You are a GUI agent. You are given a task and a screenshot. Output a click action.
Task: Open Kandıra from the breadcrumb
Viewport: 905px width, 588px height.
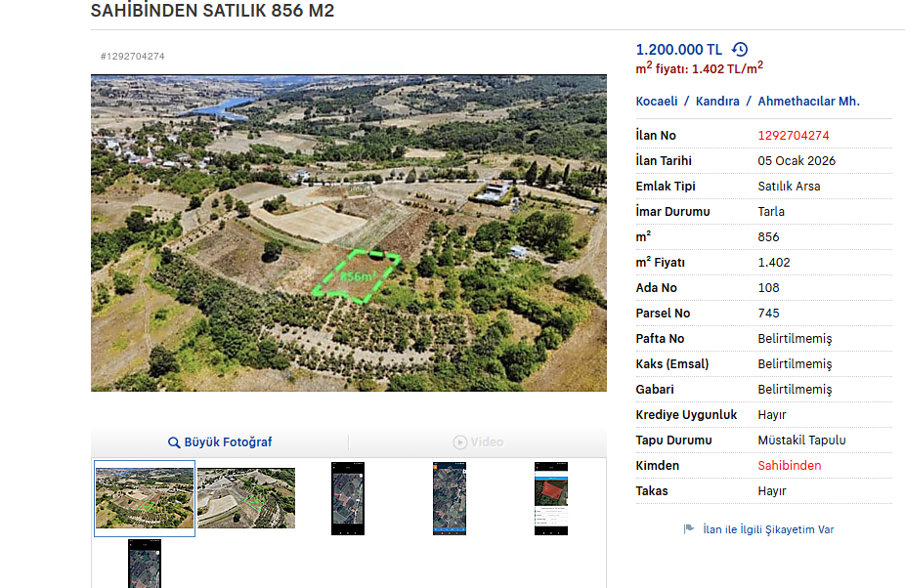(715, 101)
